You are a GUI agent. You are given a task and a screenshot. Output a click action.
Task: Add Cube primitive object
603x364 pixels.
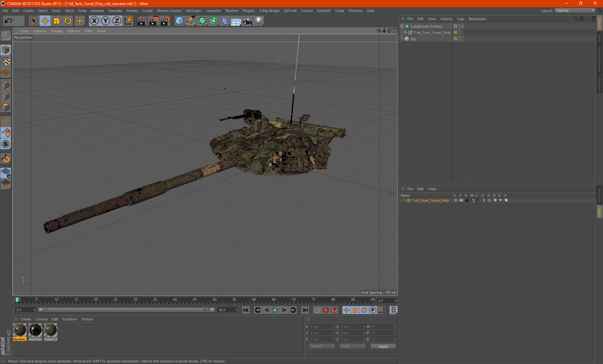point(179,21)
